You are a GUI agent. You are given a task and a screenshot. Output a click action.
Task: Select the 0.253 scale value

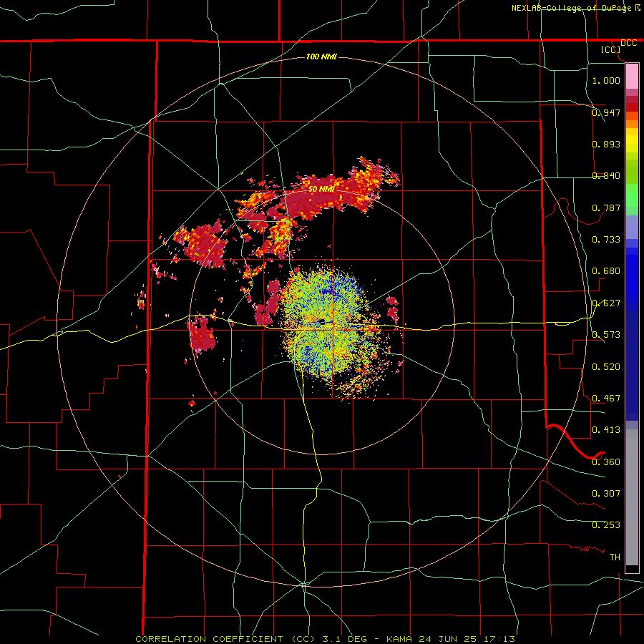606,525
